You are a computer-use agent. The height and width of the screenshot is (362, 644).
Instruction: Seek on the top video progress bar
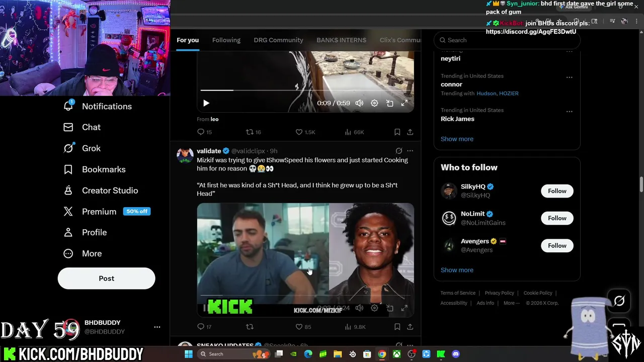305,90
